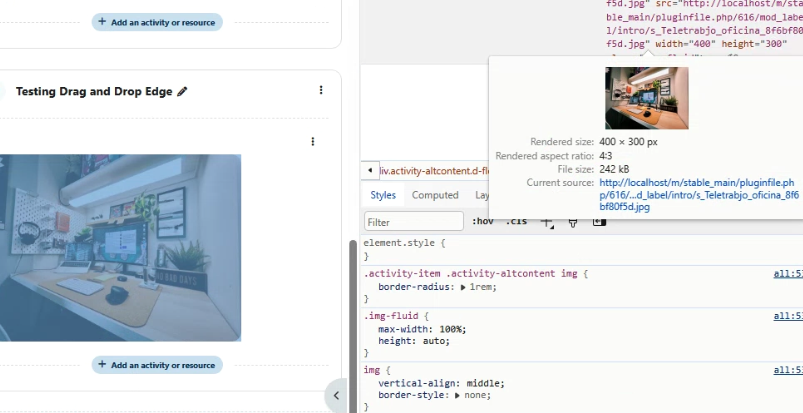This screenshot has width=803, height=413.
Task: Go back along the DevTools breadcrumb with the left arrow
Action: tap(370, 170)
